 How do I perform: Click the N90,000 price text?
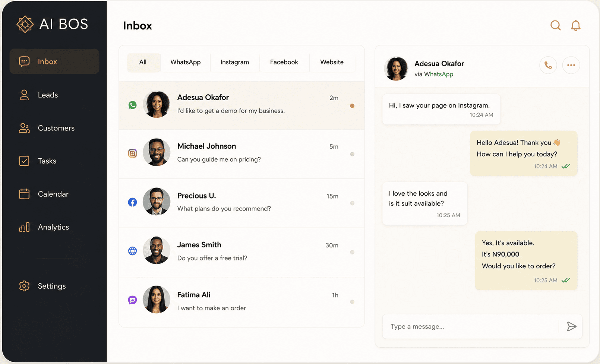[506, 254]
